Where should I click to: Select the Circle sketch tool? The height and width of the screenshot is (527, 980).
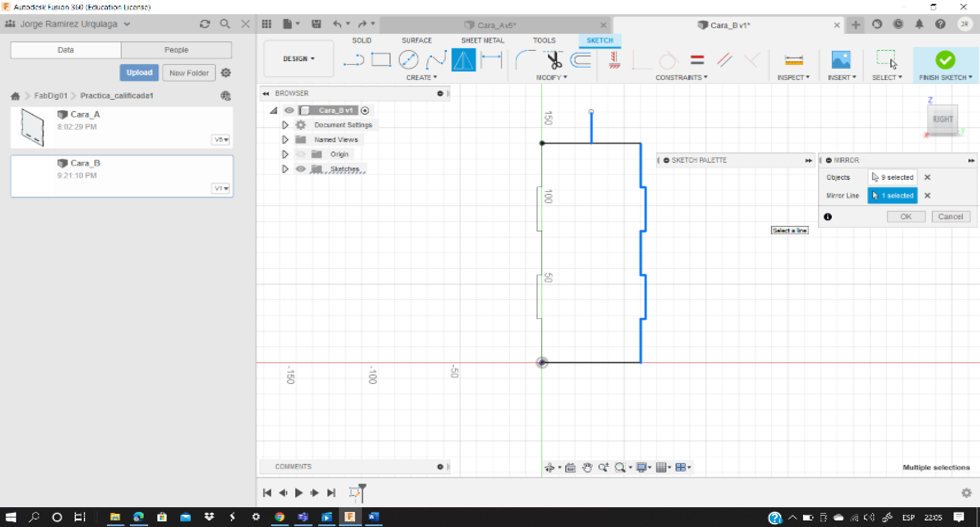point(408,60)
